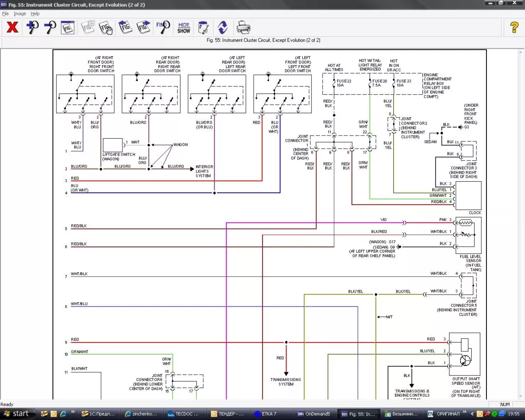Go to previous figure
Viewport: 525px width, 420px height.
(125, 27)
